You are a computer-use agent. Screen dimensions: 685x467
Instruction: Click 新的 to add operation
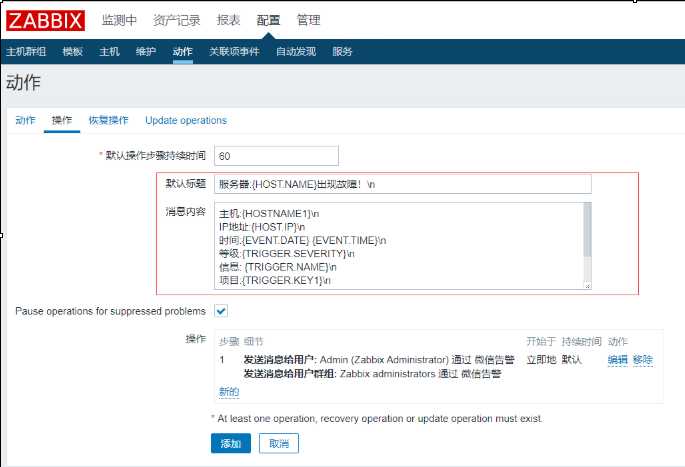tap(229, 391)
